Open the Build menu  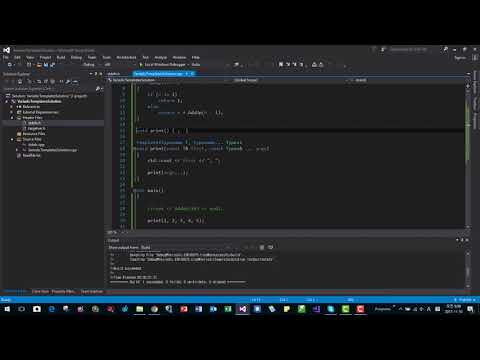click(x=61, y=57)
